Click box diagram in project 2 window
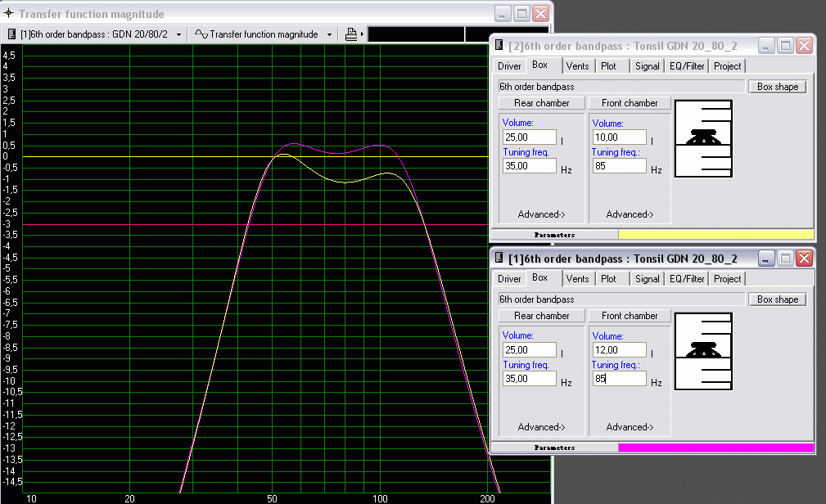Image resolution: width=826 pixels, height=504 pixels. click(702, 138)
